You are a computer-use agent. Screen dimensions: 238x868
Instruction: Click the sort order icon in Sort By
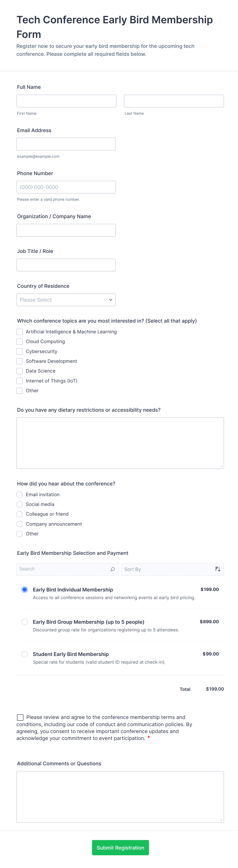(218, 569)
